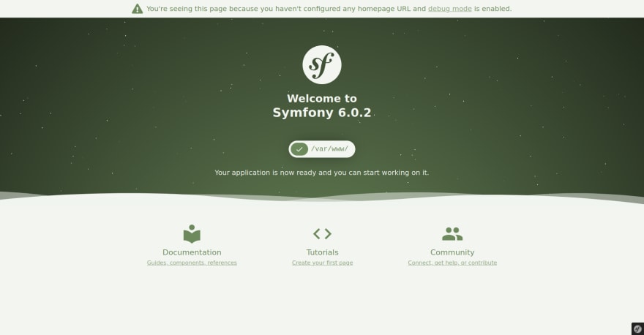This screenshot has height=335, width=644.
Task: Click the /var/www/ path text
Action: (329, 149)
